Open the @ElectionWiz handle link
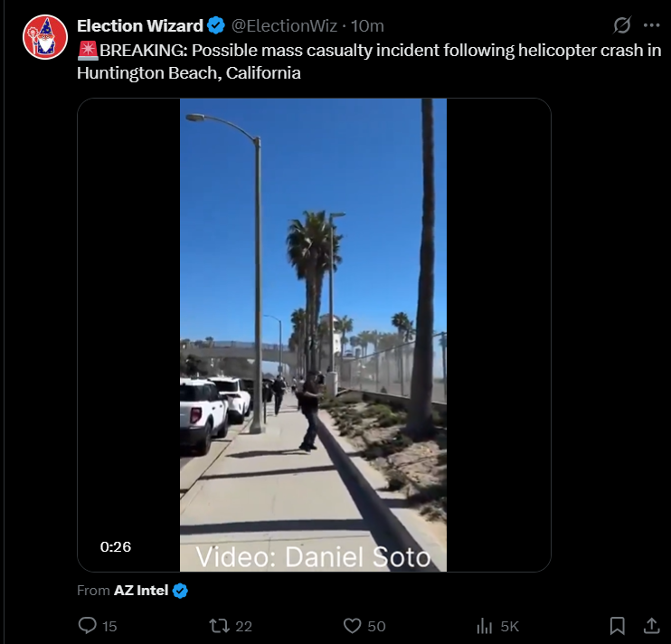Screen dimensions: 671x644 pos(284,25)
